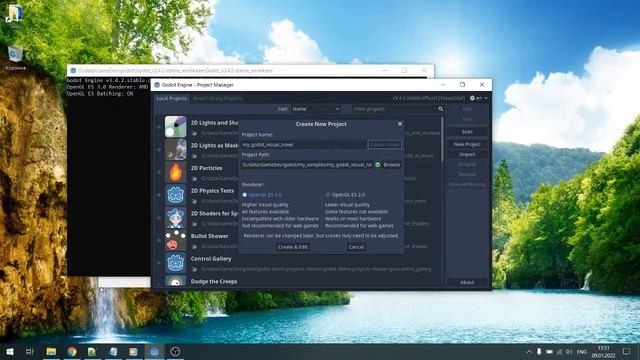640x360 pixels.
Task: Click the 2D Particles project title
Action: point(207,168)
